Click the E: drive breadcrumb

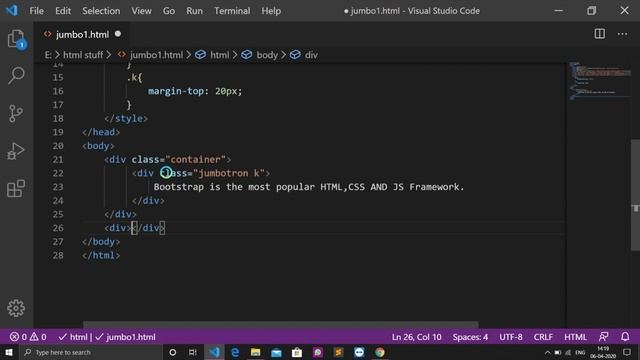(x=48, y=55)
